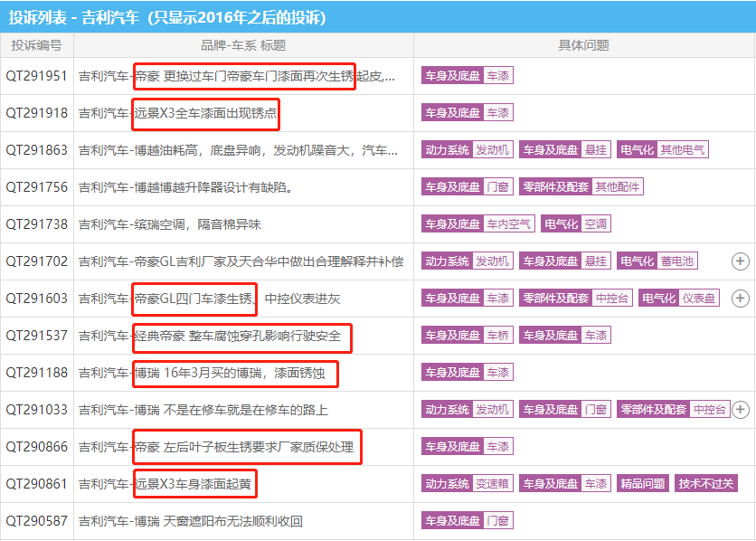This screenshot has height=541, width=756.
Task: Click the 品牌-车系 标题 column header
Action: pyautogui.click(x=243, y=46)
